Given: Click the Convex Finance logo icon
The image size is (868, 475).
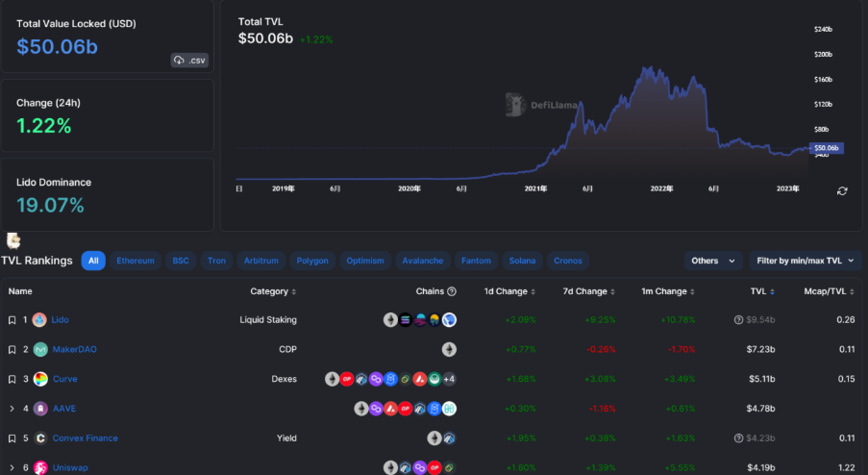Looking at the screenshot, I should click(40, 437).
